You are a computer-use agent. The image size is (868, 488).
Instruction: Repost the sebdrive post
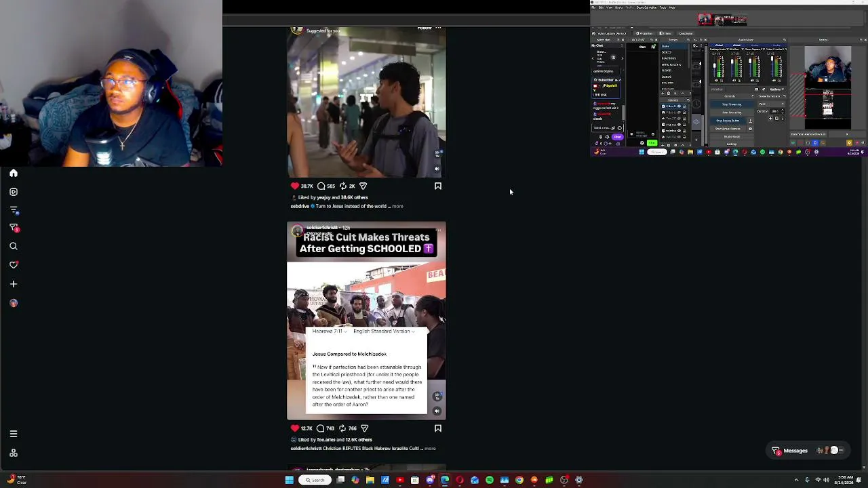click(342, 186)
